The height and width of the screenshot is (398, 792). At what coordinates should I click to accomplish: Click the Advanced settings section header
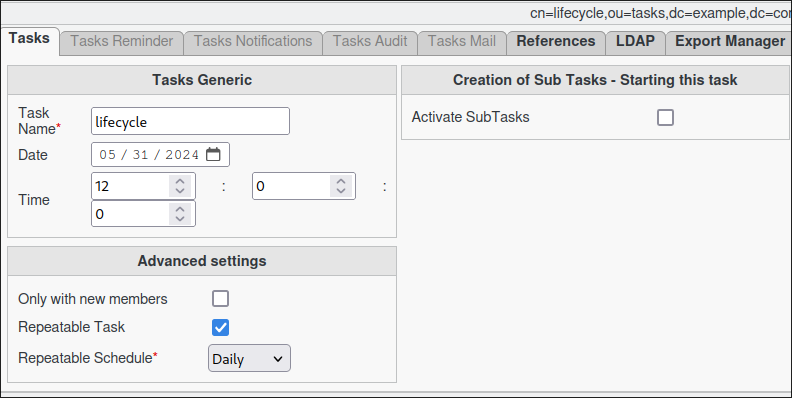[x=202, y=261]
